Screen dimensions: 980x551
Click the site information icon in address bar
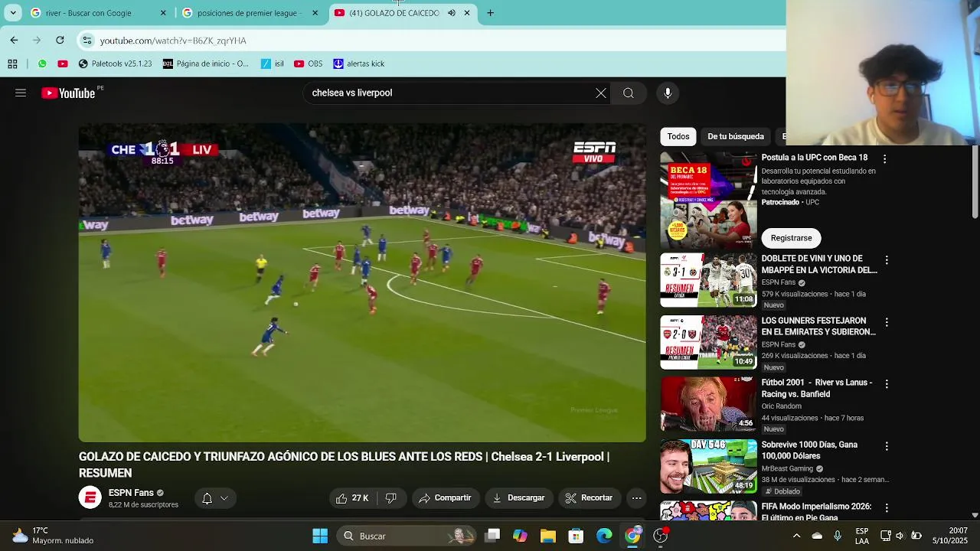pyautogui.click(x=87, y=41)
